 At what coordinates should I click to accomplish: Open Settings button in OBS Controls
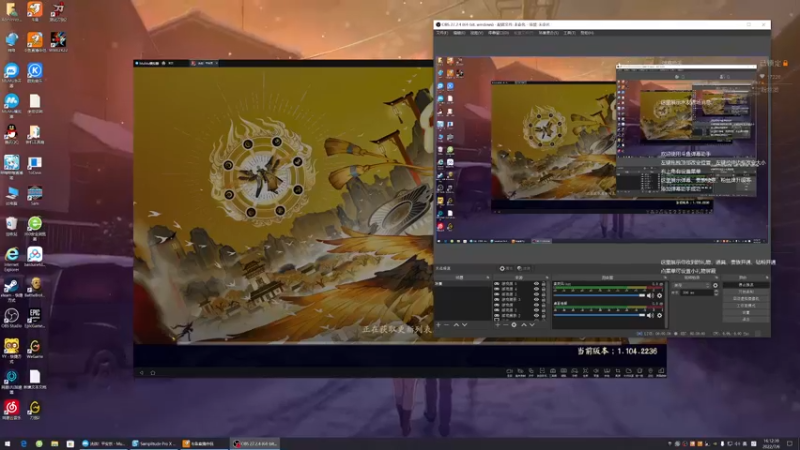coord(746,312)
